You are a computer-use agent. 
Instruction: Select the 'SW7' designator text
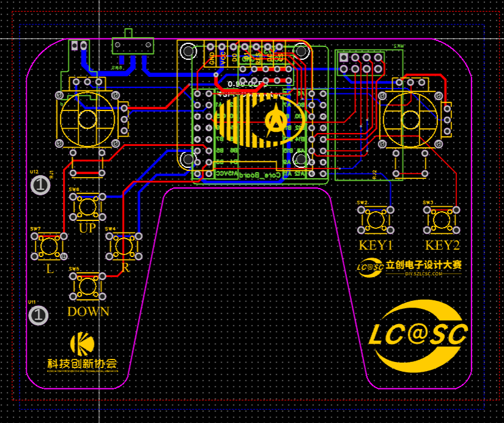pyautogui.click(x=35, y=229)
